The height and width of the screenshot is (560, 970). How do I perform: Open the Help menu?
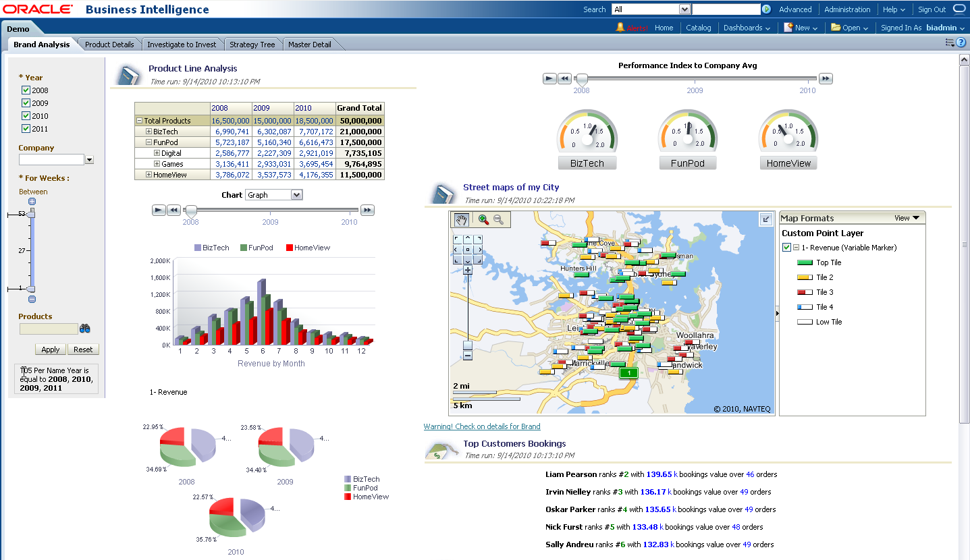pos(894,9)
